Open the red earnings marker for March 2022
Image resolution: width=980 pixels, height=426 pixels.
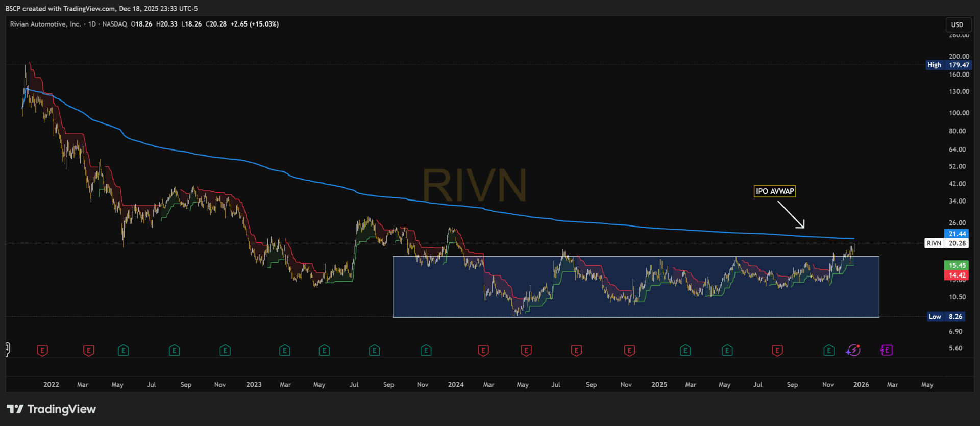pyautogui.click(x=89, y=350)
